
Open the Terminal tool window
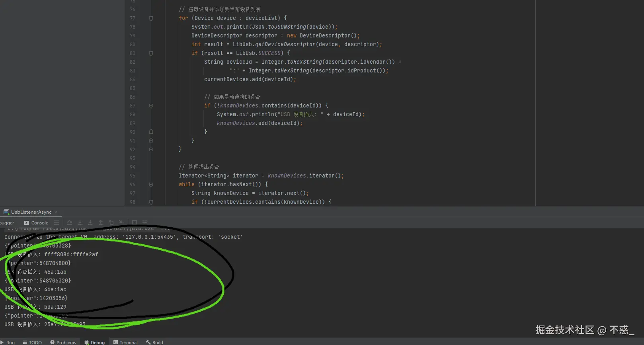pos(125,342)
